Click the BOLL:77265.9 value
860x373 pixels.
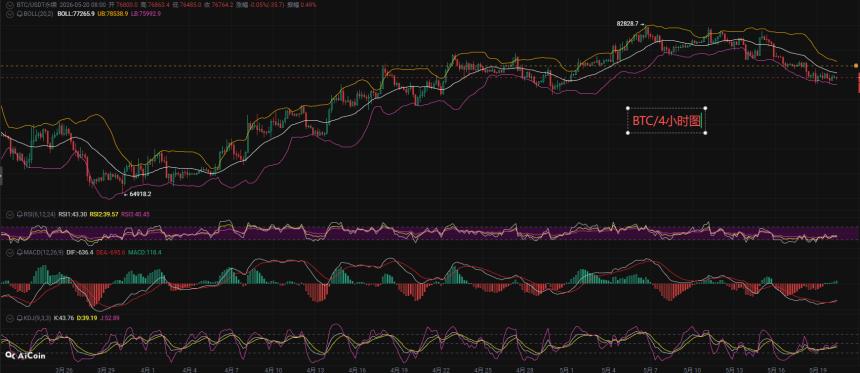tap(76, 13)
